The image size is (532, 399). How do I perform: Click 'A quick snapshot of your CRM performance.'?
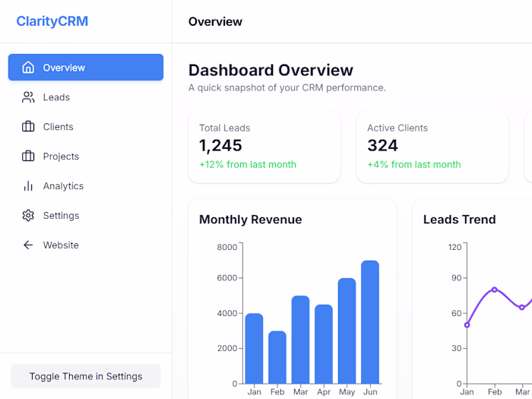287,88
